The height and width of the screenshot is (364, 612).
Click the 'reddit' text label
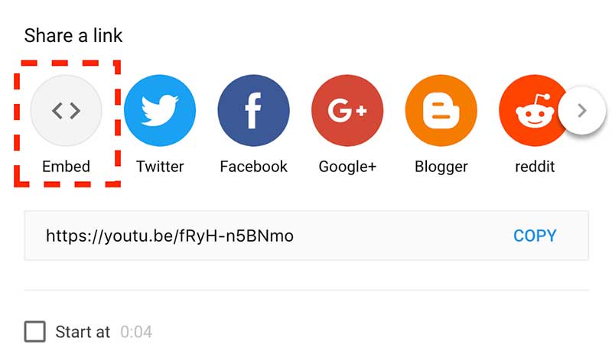tap(535, 167)
